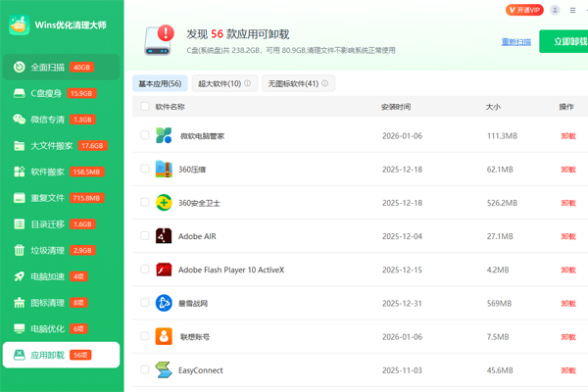Click the 联想账号 app icon
The height and width of the screenshot is (392, 588).
click(x=164, y=336)
